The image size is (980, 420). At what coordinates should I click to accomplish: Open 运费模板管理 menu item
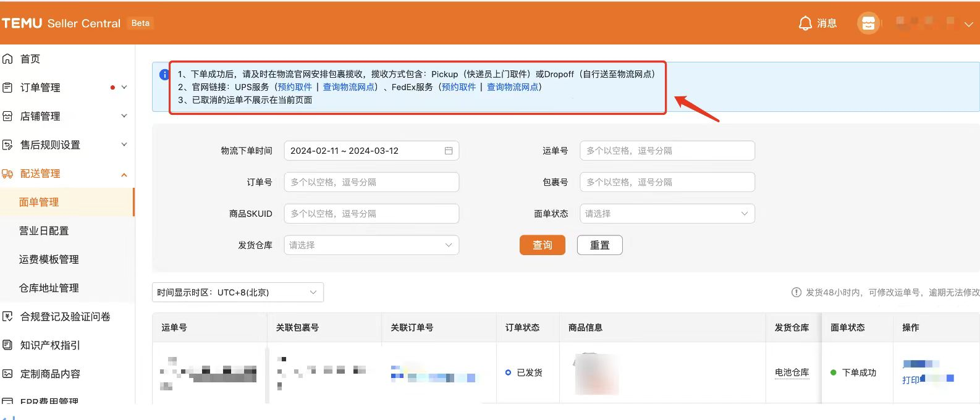tap(49, 259)
